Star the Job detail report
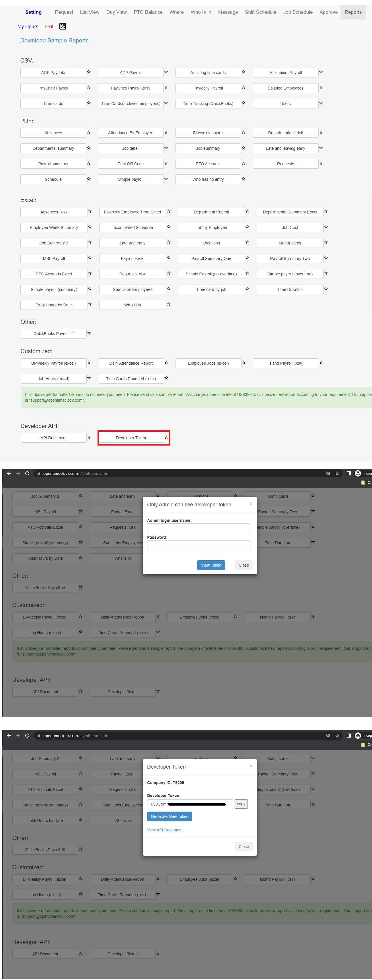Screen dimensions: 372x980 coord(166,148)
